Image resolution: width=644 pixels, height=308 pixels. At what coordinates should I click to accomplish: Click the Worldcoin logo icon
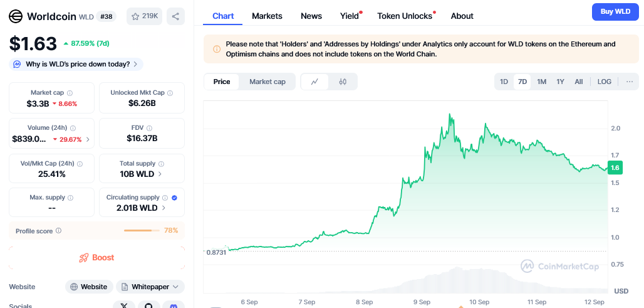pyautogui.click(x=16, y=16)
